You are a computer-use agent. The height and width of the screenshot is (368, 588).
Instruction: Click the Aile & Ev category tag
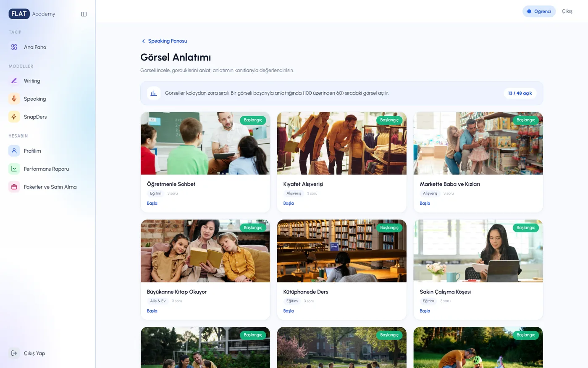point(158,301)
